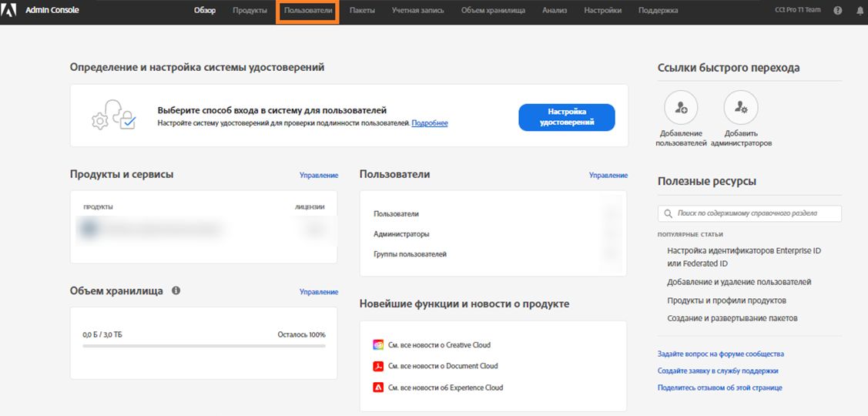The image size is (868, 416).
Task: Open См. все новости о Creative Cloud
Action: pyautogui.click(x=440, y=344)
